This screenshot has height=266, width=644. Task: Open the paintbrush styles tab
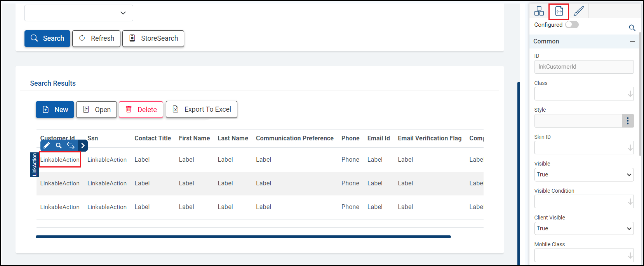pos(579,11)
